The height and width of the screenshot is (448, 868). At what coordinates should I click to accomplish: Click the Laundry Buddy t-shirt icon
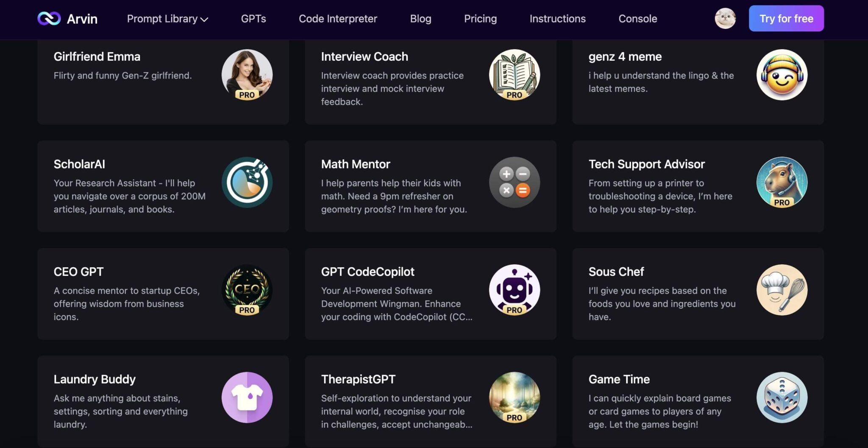(247, 398)
